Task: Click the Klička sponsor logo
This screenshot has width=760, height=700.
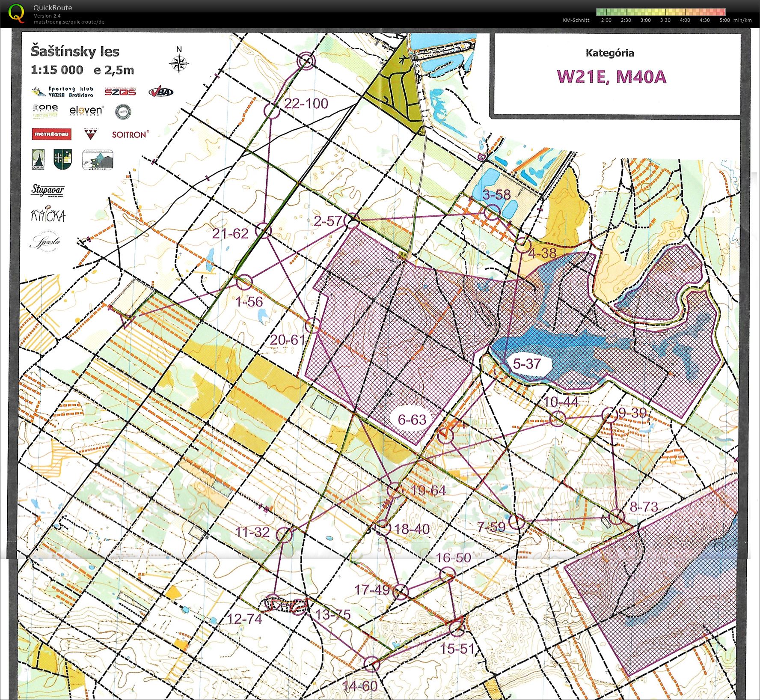Action: (48, 215)
